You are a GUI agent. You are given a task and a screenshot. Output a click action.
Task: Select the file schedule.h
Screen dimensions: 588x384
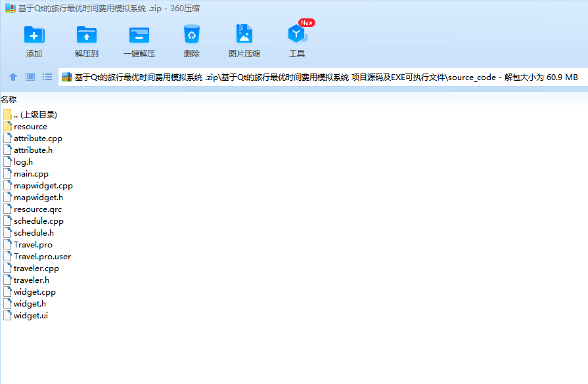(x=28, y=232)
